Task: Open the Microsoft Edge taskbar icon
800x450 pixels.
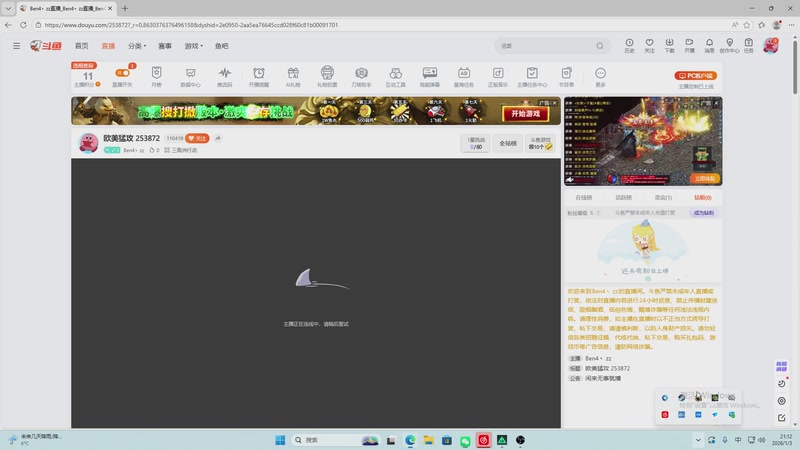Action: coord(410,440)
